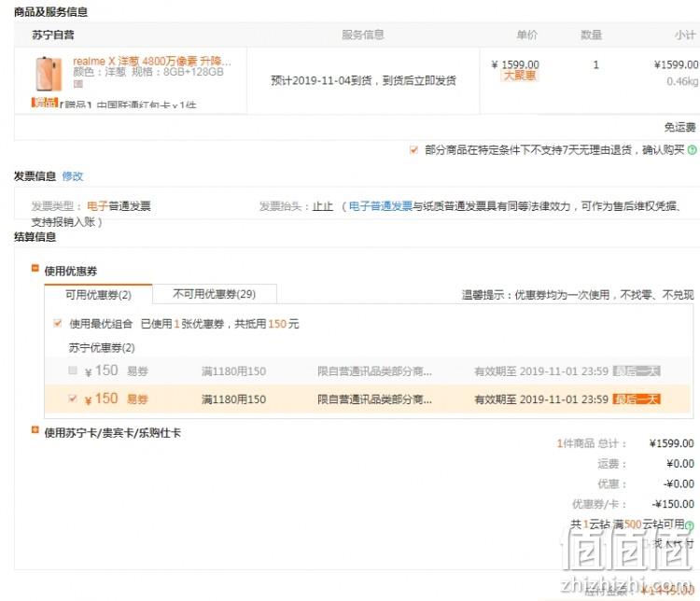Click the 1件商品 总计 ¥1599.00 amount
Viewport: 700px width, 601px height.
point(671,443)
